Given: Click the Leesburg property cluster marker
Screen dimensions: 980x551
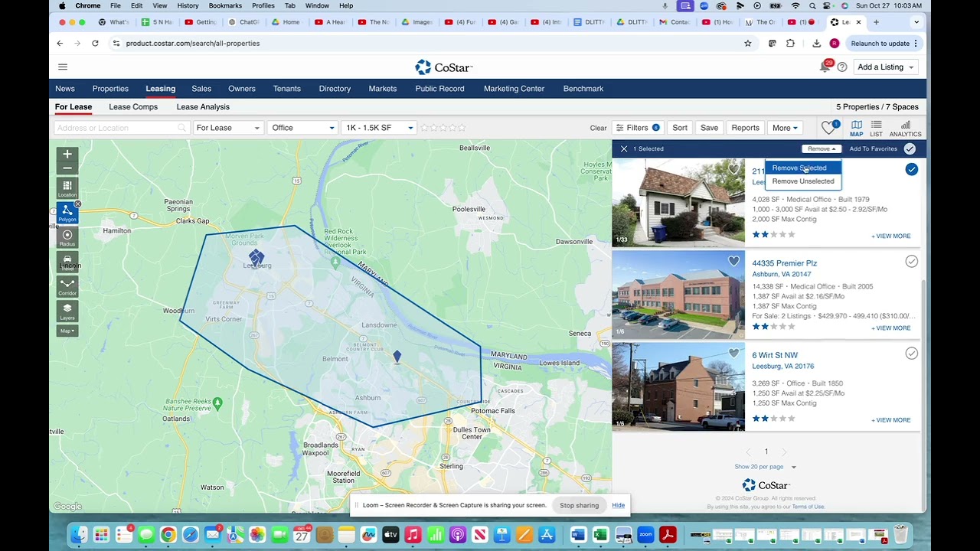Looking at the screenshot, I should [x=256, y=257].
